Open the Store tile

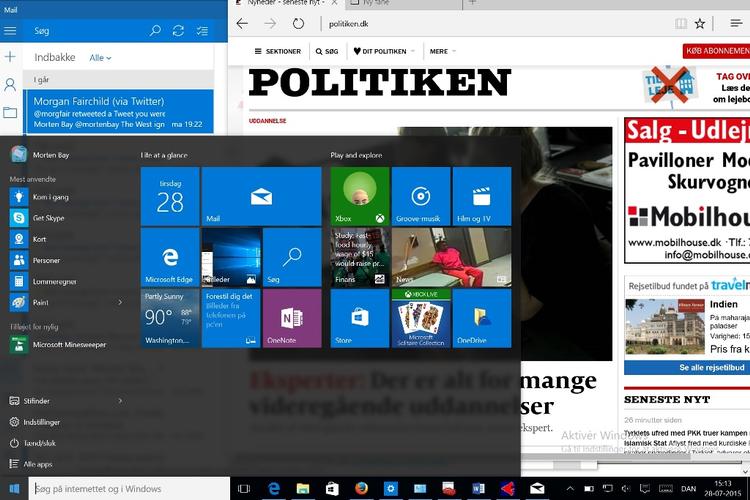point(360,318)
